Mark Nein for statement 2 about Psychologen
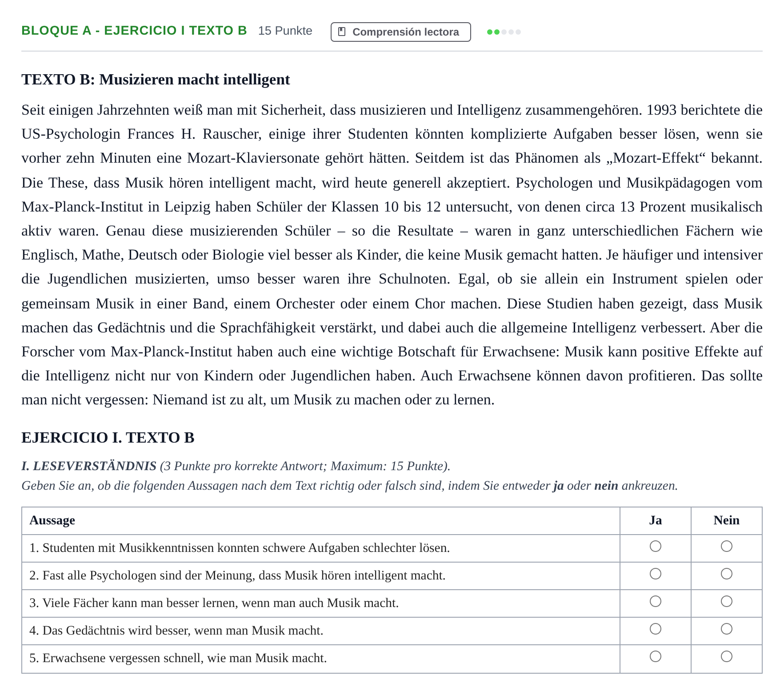Screen dimensions: 784x695 click(x=727, y=574)
